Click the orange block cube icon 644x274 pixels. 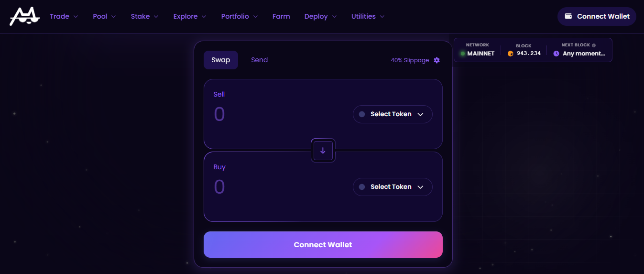pos(510,54)
